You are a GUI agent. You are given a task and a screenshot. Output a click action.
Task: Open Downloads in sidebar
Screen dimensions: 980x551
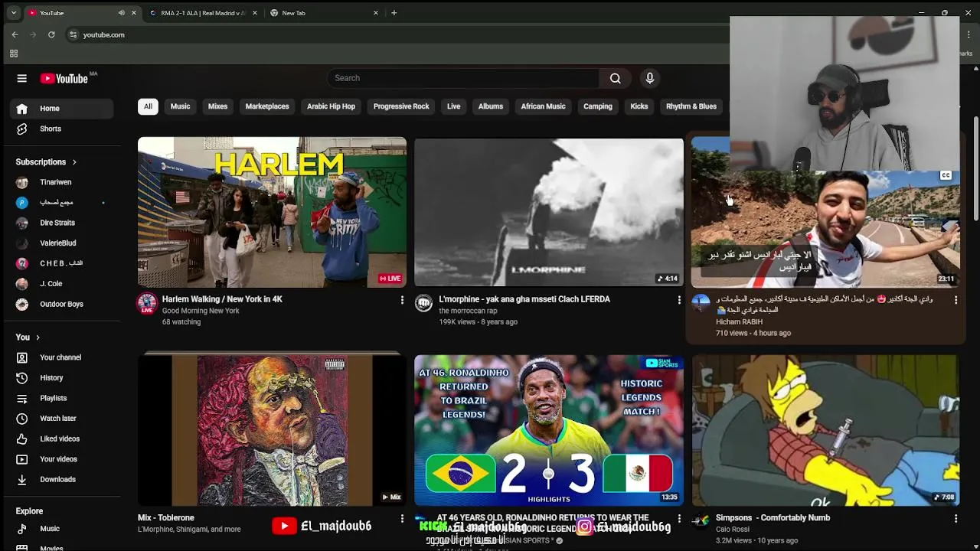(61, 480)
